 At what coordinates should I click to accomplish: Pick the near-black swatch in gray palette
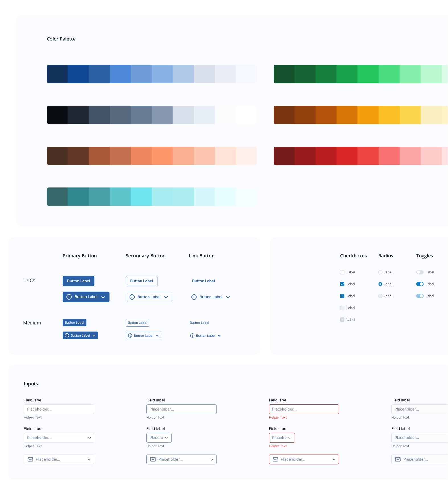click(x=57, y=115)
